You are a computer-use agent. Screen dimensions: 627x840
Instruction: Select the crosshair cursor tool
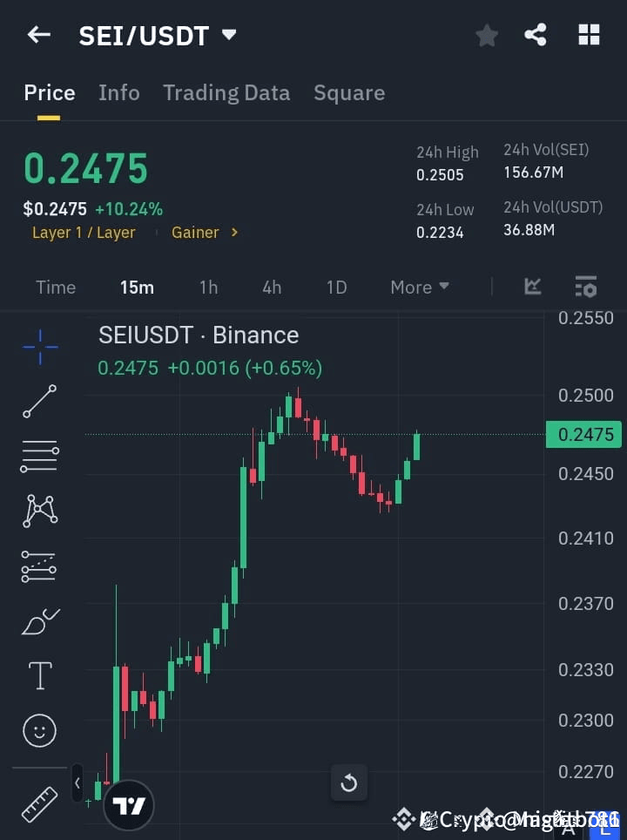click(40, 347)
